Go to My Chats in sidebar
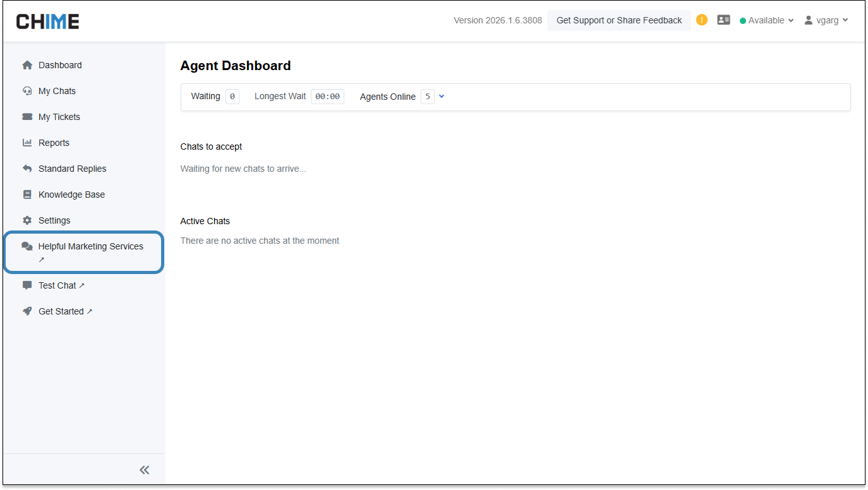This screenshot has width=868, height=490. pyautogui.click(x=57, y=91)
